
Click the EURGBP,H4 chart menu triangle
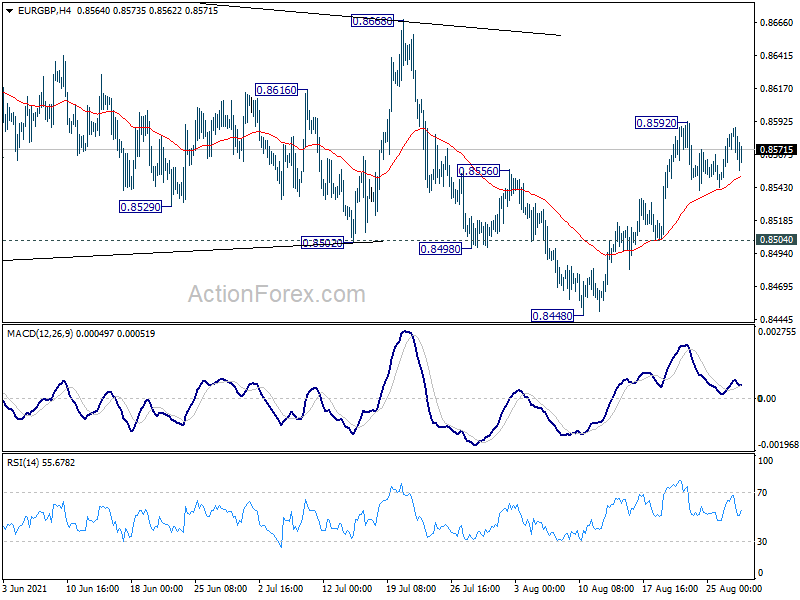point(10,11)
